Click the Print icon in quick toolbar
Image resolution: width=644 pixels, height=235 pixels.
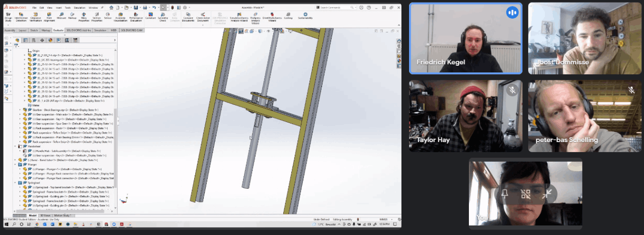(x=145, y=8)
